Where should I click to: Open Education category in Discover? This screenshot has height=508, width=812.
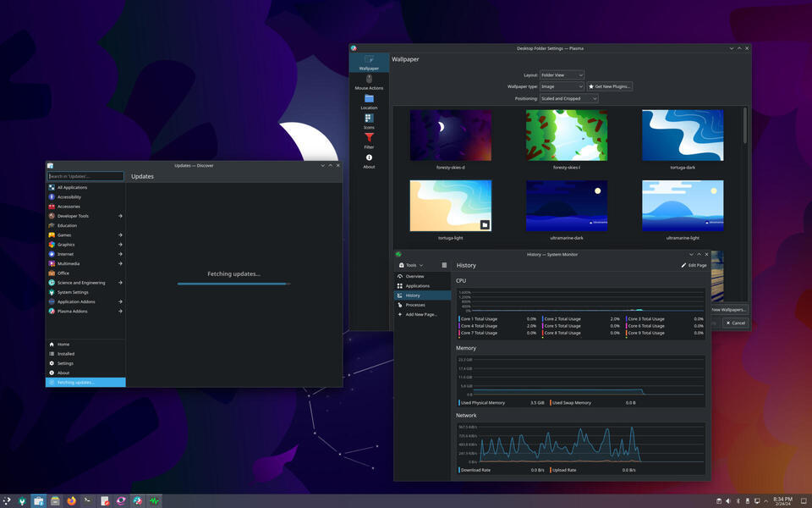coord(85,225)
